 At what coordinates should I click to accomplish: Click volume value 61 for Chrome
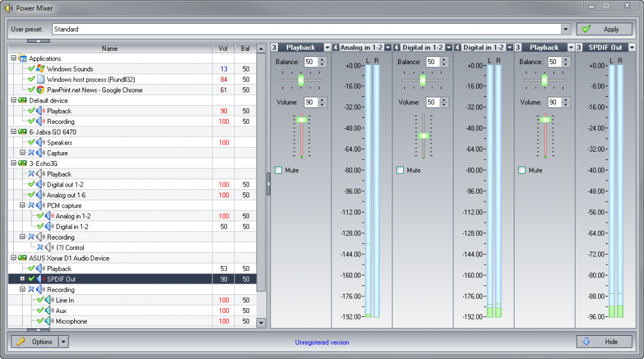coord(223,90)
